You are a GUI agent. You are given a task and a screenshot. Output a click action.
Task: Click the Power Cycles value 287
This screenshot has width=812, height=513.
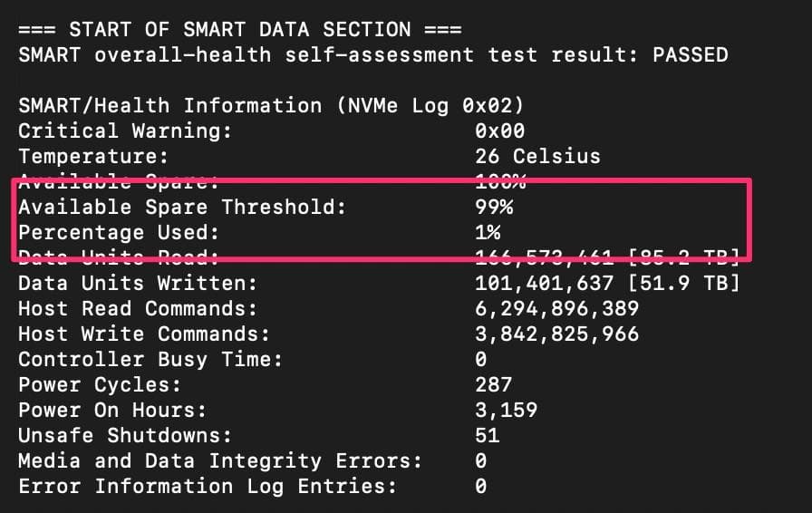[493, 385]
